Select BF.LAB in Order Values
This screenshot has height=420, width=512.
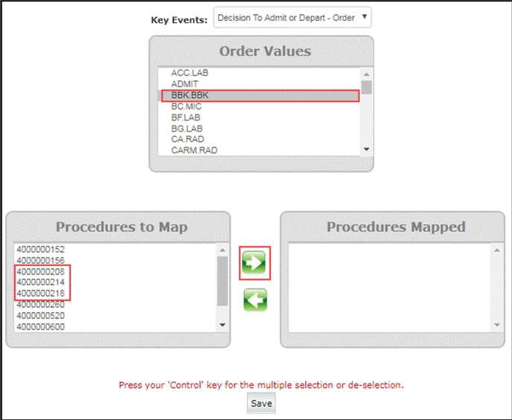pos(260,117)
